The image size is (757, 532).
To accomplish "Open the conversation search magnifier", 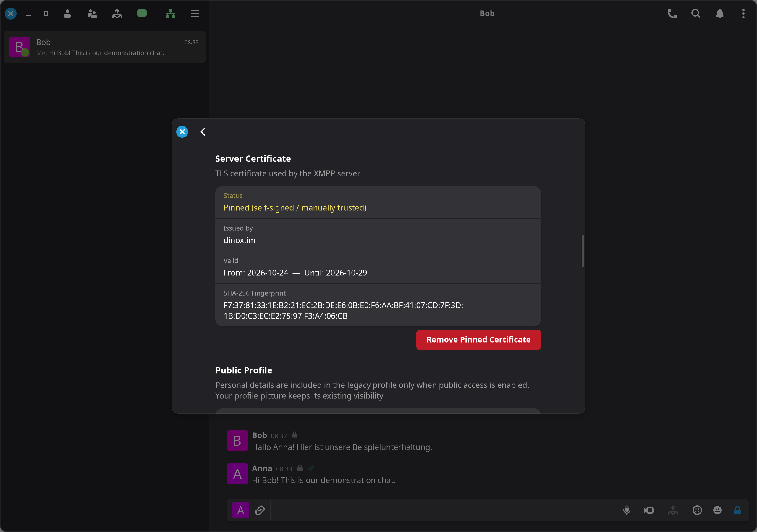I will click(x=696, y=14).
